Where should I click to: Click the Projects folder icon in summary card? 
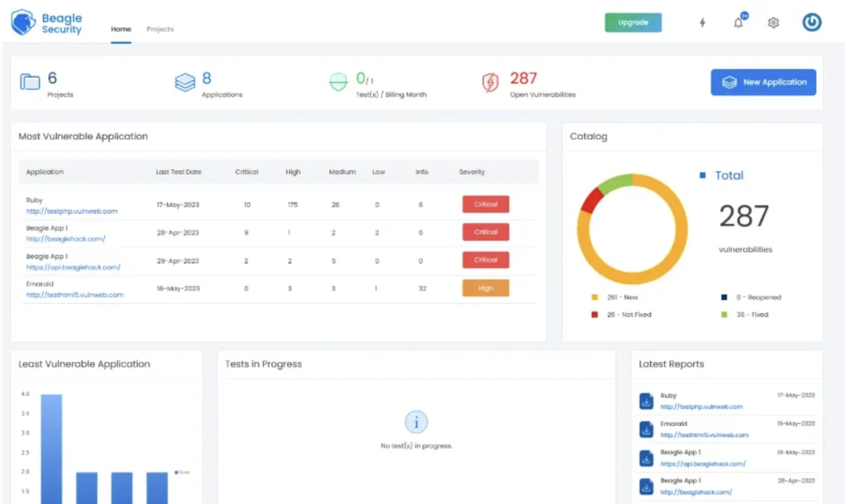coord(29,82)
